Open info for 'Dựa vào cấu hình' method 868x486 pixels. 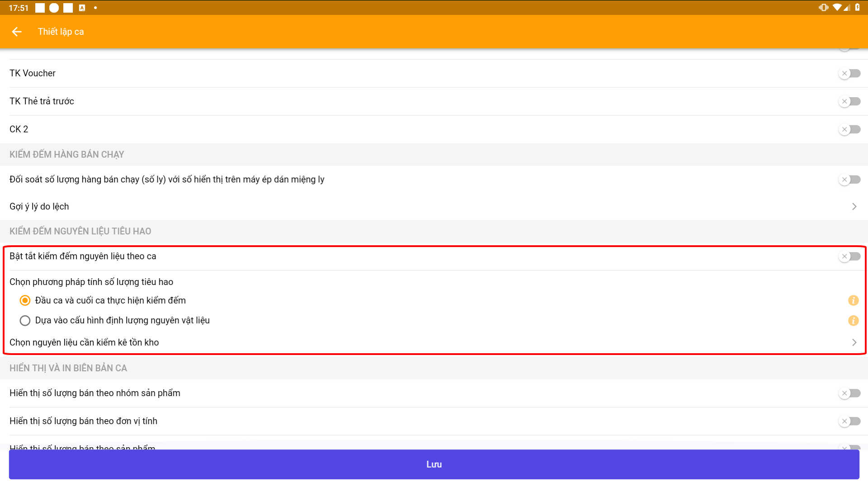853,321
